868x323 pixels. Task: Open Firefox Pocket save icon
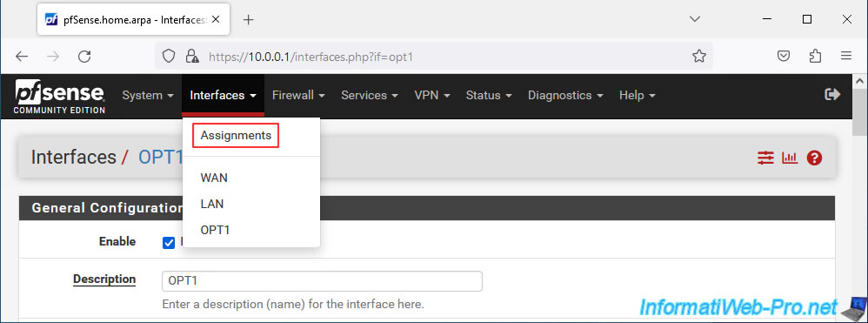click(784, 56)
